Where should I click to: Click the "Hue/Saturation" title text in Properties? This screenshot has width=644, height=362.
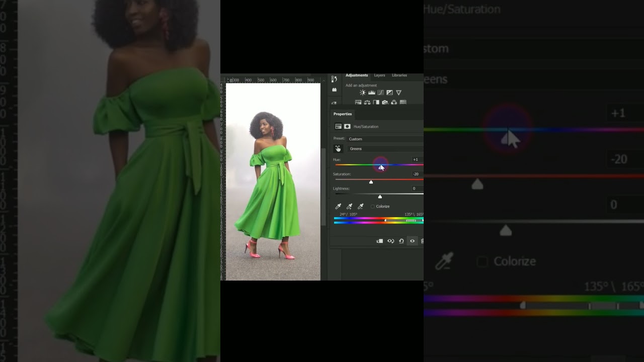pos(366,127)
